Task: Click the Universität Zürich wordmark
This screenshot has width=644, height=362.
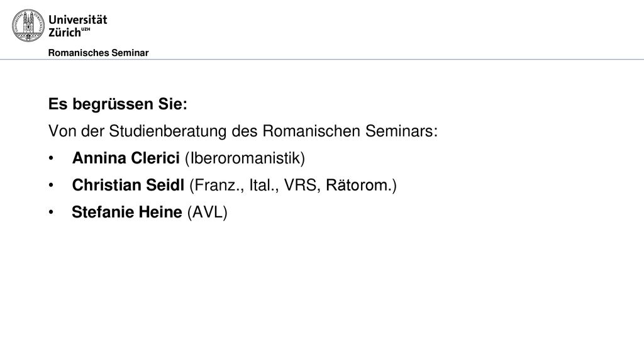Action: [x=77, y=26]
